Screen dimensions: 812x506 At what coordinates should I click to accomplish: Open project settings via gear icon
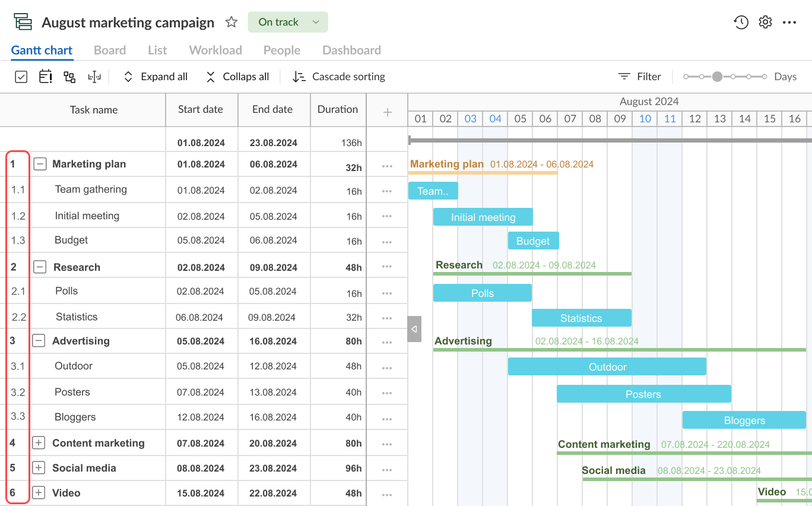(x=765, y=21)
